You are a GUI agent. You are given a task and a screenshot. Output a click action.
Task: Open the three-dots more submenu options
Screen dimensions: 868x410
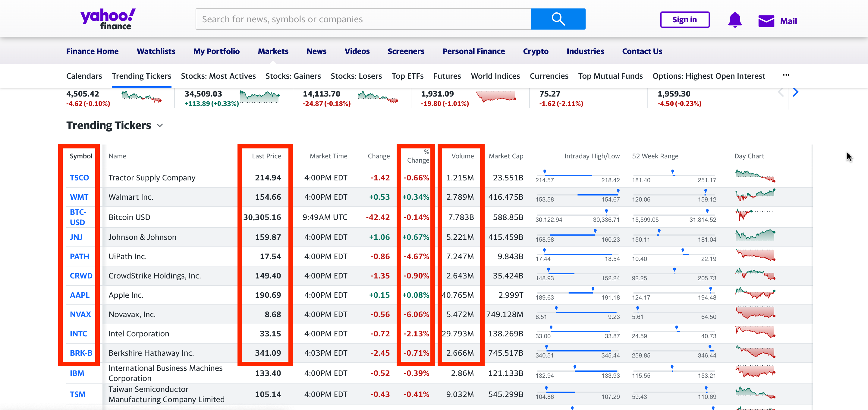[786, 75]
